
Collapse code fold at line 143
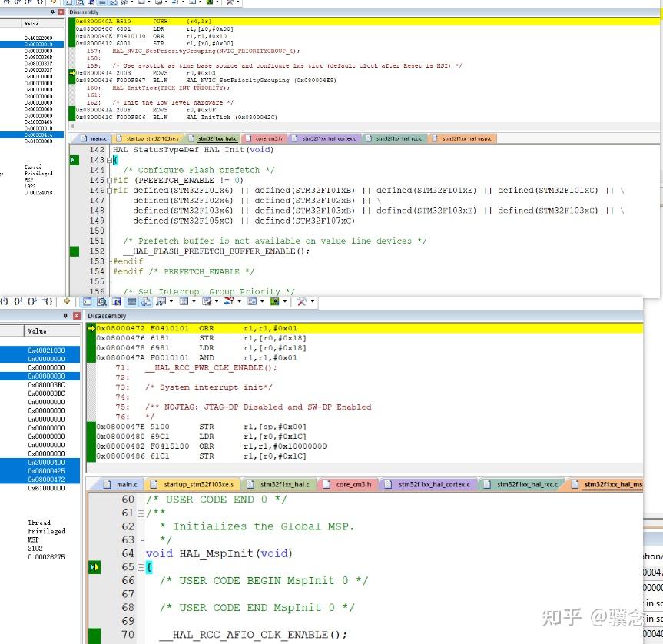pyautogui.click(x=109, y=161)
